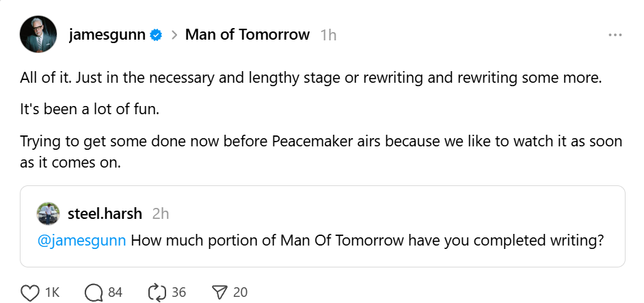644x303 pixels.
Task: Open the Man of Tomorrow topic
Action: point(247,34)
